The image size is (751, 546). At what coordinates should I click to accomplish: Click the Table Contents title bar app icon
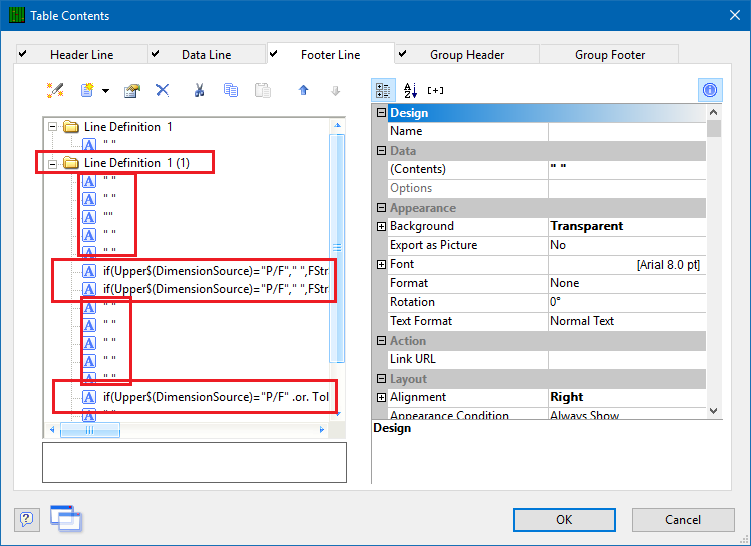coord(17,15)
